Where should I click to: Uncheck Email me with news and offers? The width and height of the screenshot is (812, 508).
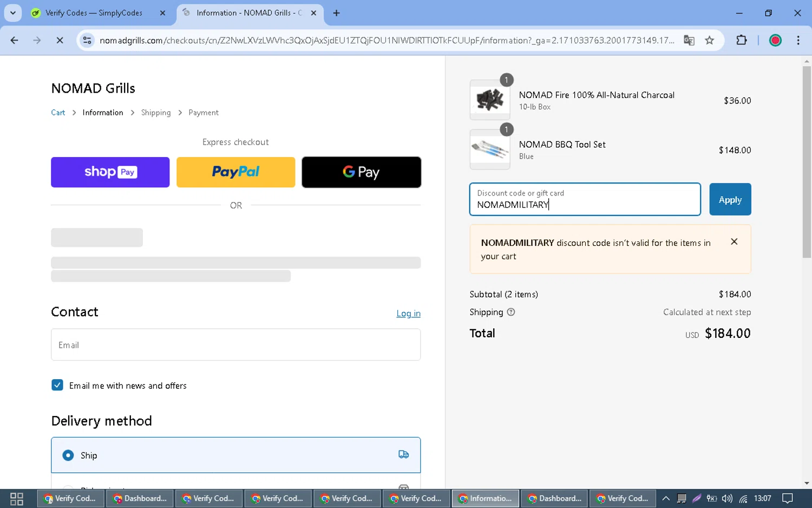[57, 385]
